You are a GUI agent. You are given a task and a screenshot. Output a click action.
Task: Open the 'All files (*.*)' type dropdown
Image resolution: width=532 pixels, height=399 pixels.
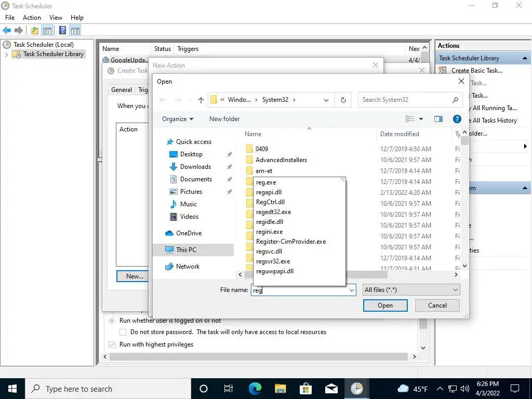[411, 290]
